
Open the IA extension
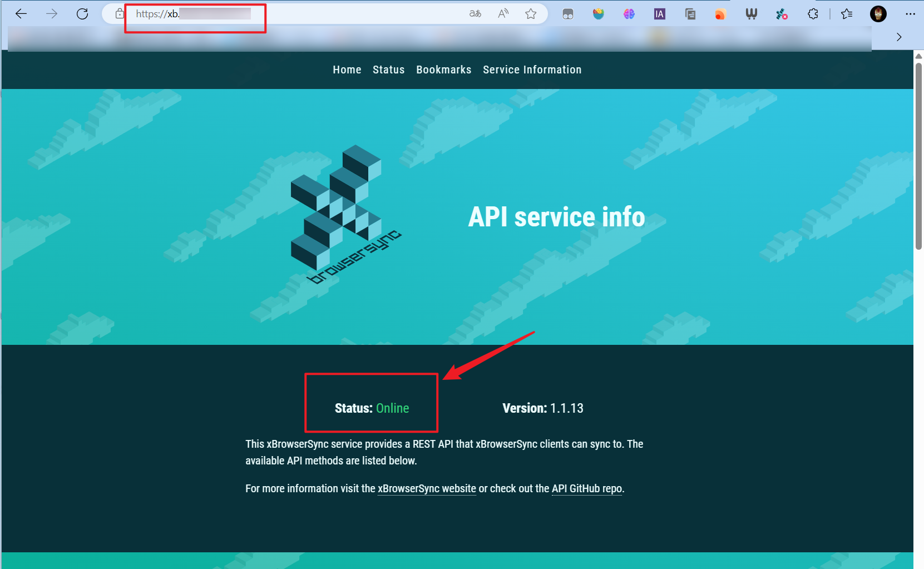pyautogui.click(x=660, y=14)
